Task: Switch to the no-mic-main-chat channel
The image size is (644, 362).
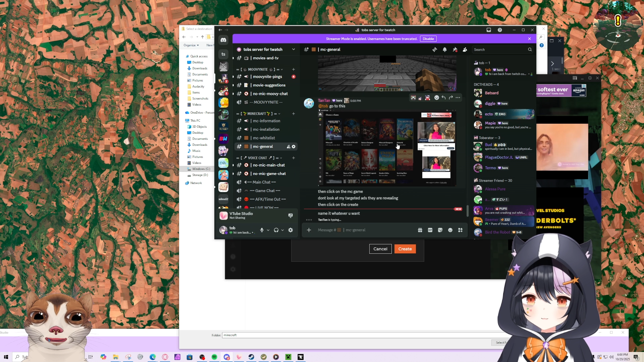Action: [269, 165]
